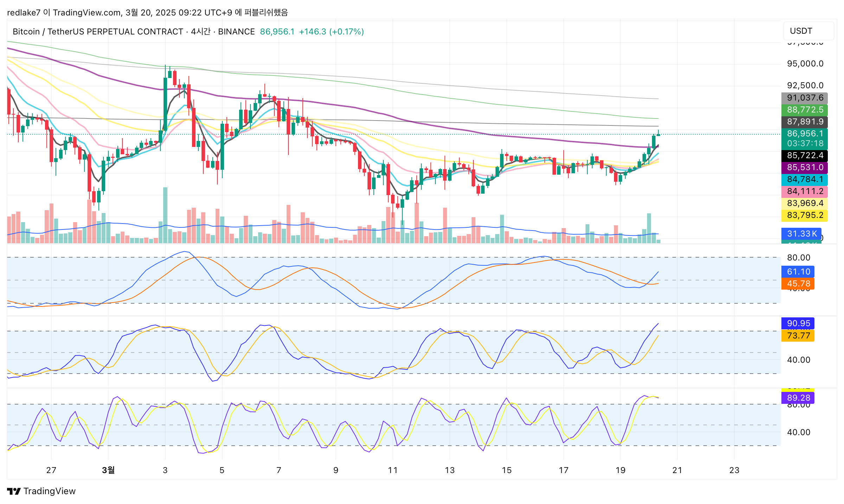
Task: Select the purple 85,531.0 price label
Action: pos(805,167)
